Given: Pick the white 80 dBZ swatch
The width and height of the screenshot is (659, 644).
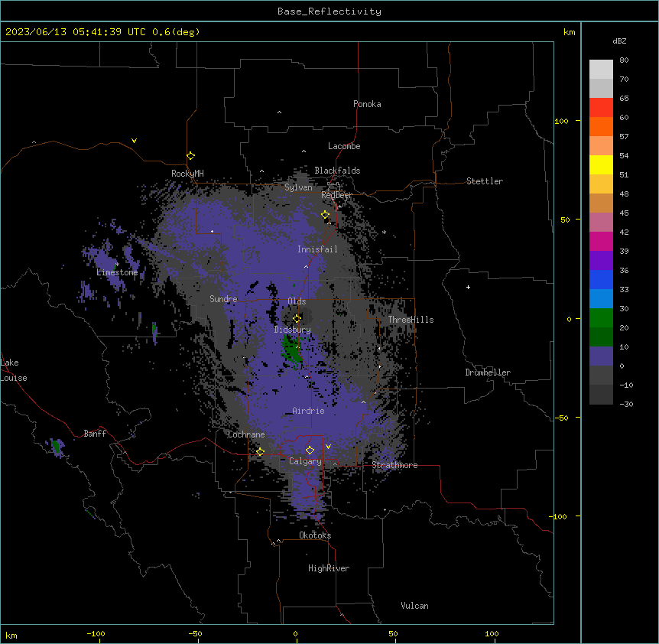Looking at the screenshot, I should pos(601,69).
